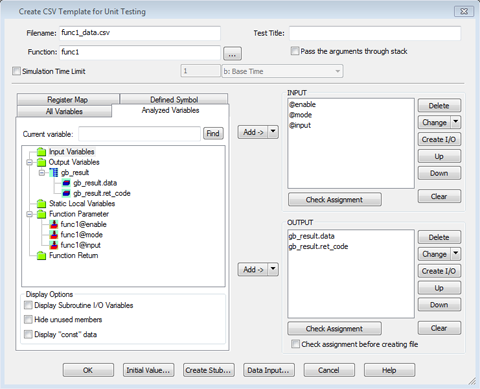Select @enable in the INPUT list

point(303,105)
